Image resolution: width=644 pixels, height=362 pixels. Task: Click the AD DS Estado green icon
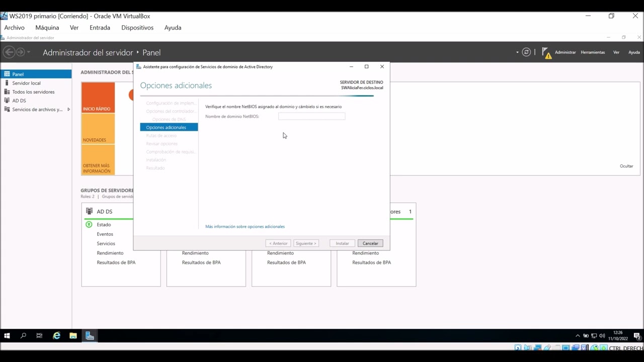point(89,225)
